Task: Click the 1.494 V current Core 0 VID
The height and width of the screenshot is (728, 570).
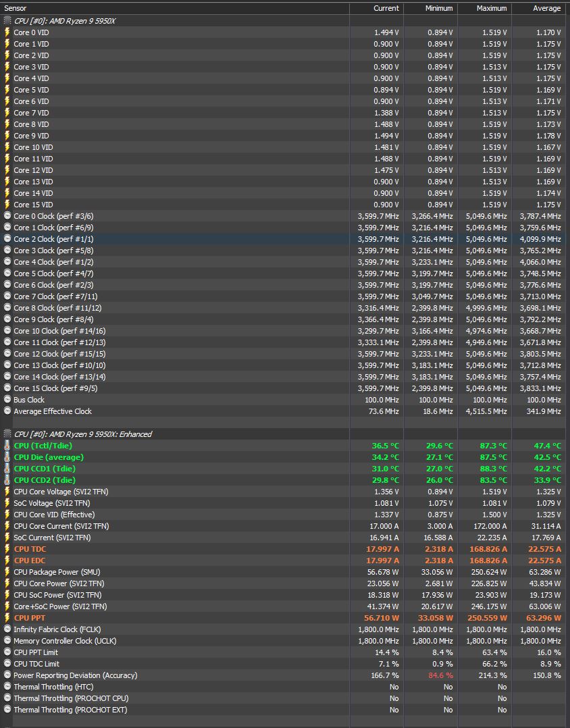Action: (386, 32)
